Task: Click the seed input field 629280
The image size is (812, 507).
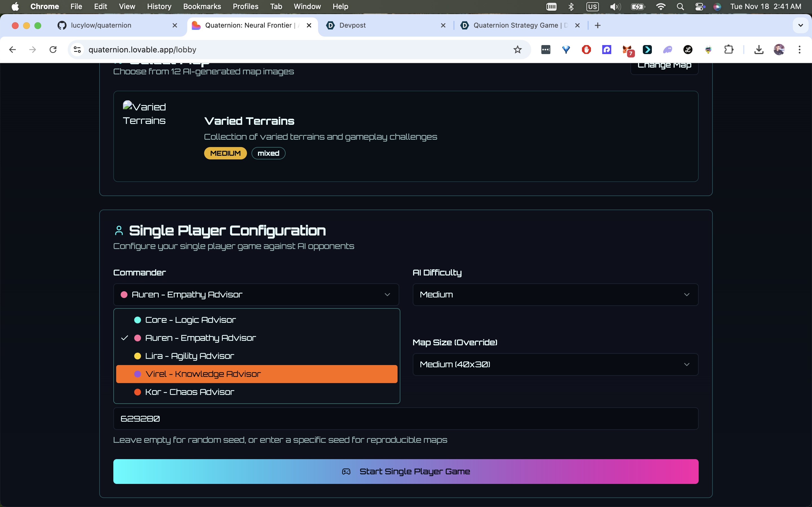Action: [x=406, y=419]
